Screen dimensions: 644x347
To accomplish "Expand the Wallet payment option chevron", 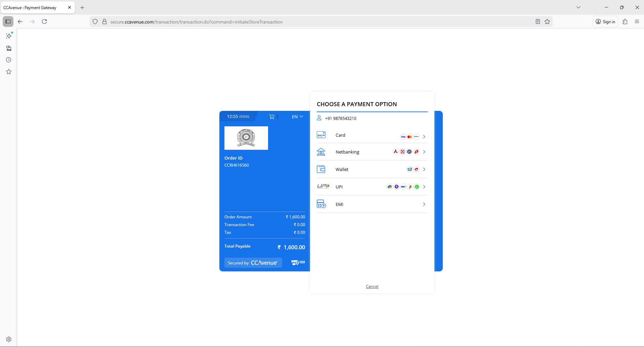I will tap(424, 169).
